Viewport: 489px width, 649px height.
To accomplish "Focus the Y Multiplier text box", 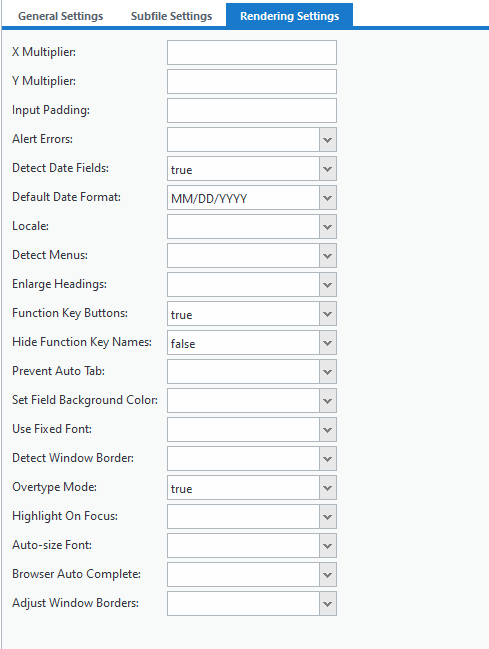I will pos(252,82).
